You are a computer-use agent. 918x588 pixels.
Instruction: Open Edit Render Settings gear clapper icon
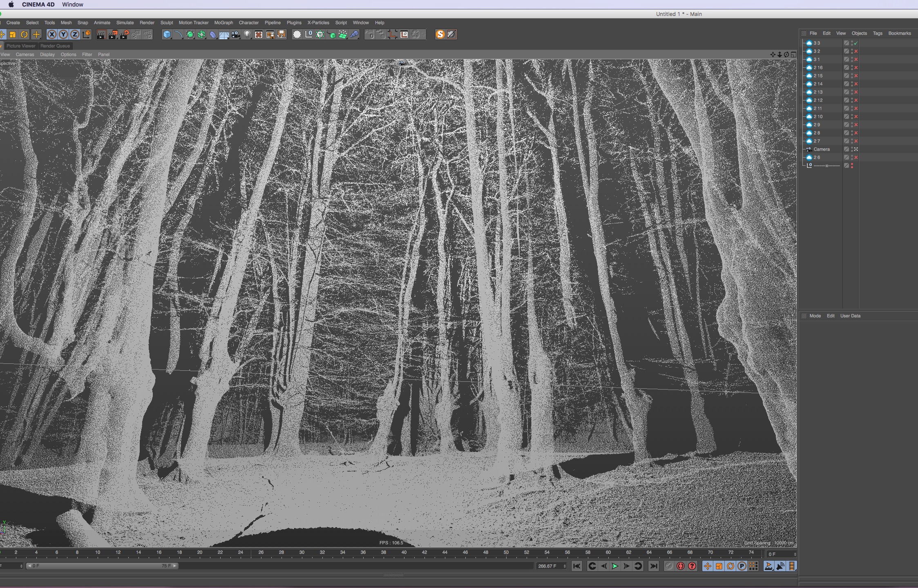[x=124, y=35]
